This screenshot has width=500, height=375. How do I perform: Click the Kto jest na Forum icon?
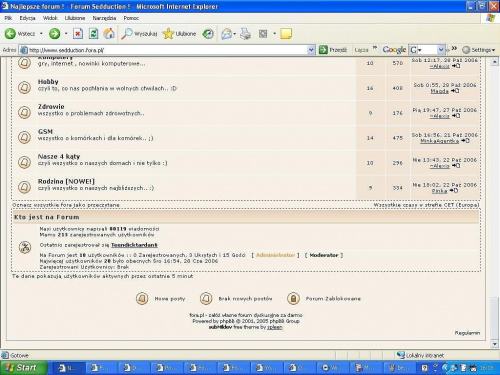coord(25,247)
